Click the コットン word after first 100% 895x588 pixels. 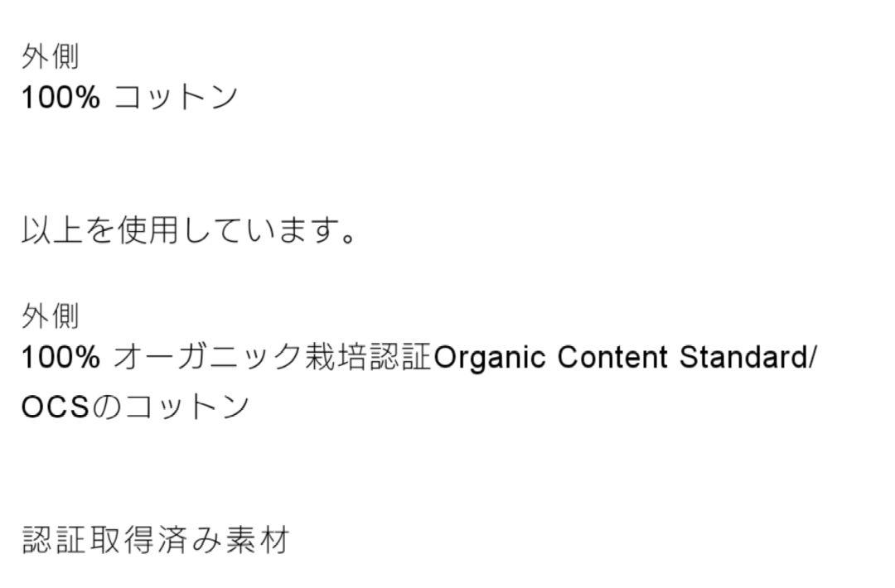tap(176, 96)
